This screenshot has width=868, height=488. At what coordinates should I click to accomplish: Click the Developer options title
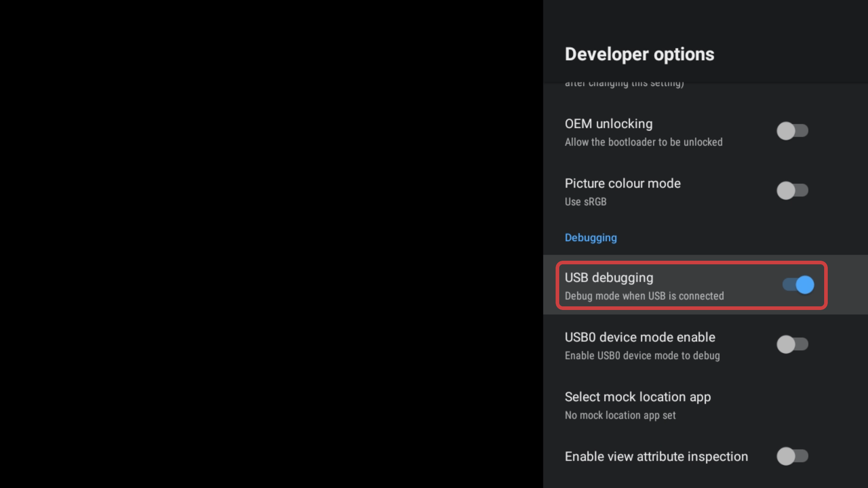[639, 54]
